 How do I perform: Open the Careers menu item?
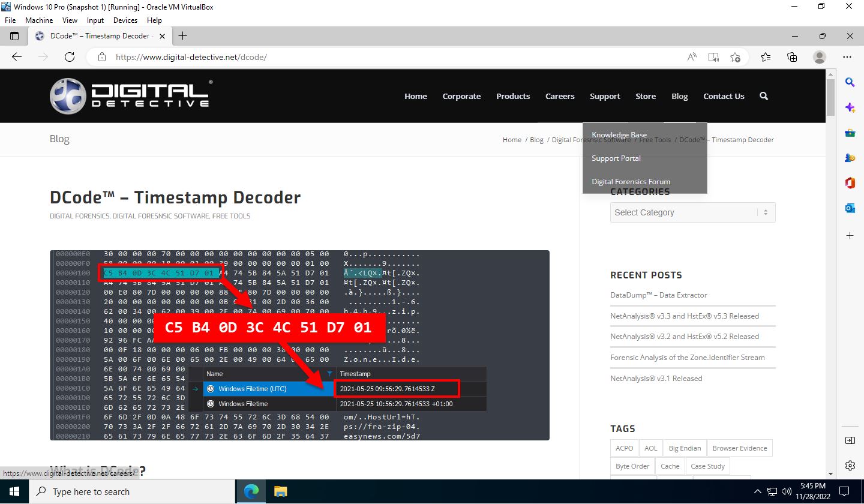pos(560,96)
